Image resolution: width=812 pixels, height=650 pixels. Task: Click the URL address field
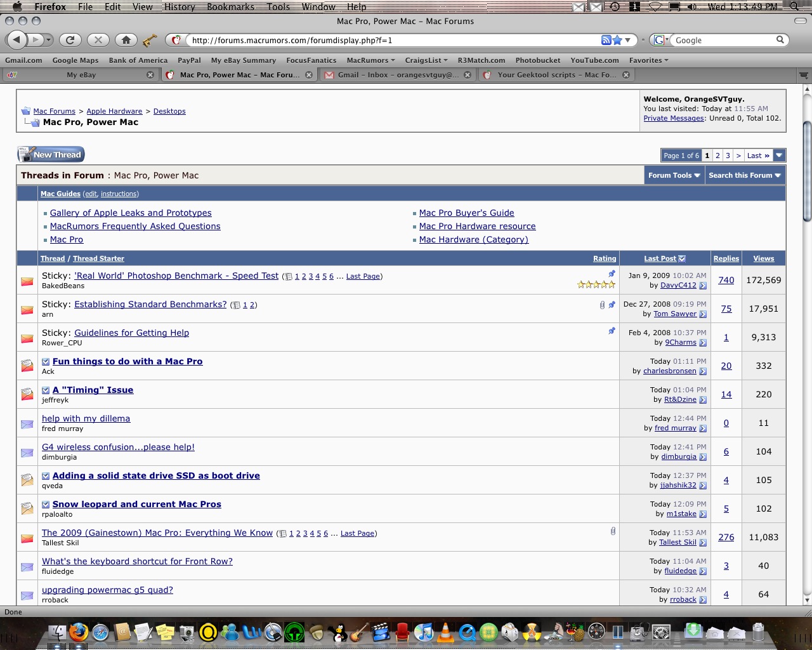click(x=393, y=40)
